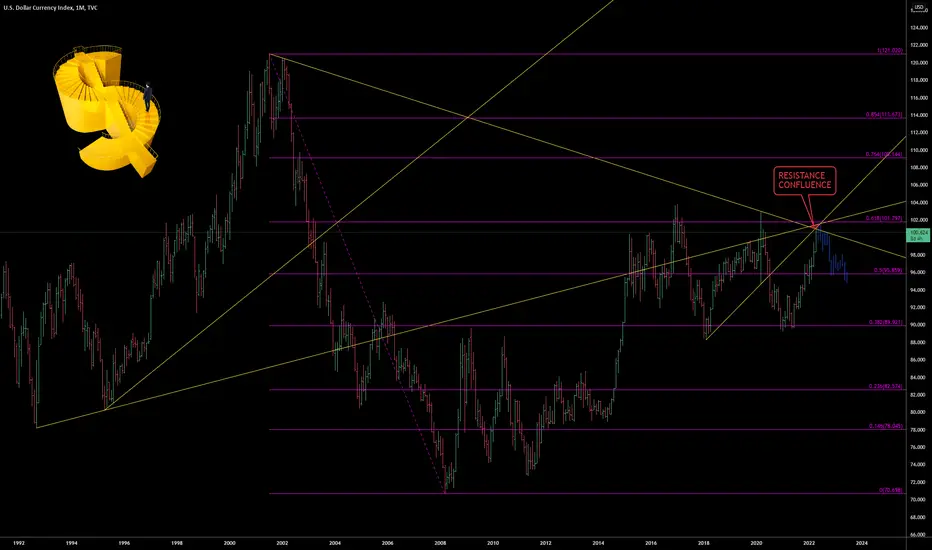The height and width of the screenshot is (550, 932).
Task: Click the 2012 label on the time axis
Action: click(546, 543)
